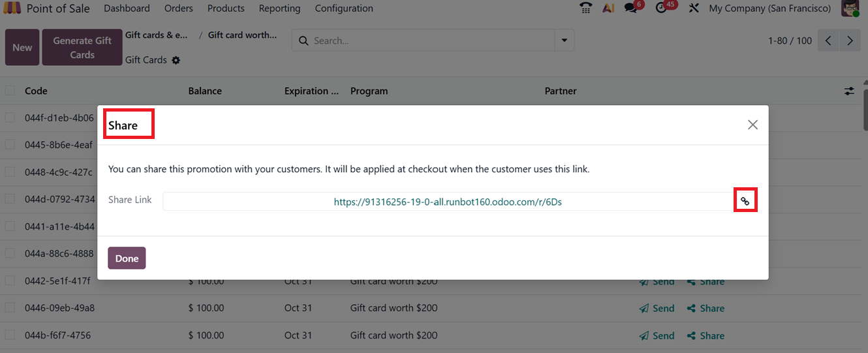This screenshot has width=868, height=353.
Task: Open the activities clock icon
Action: (x=662, y=8)
